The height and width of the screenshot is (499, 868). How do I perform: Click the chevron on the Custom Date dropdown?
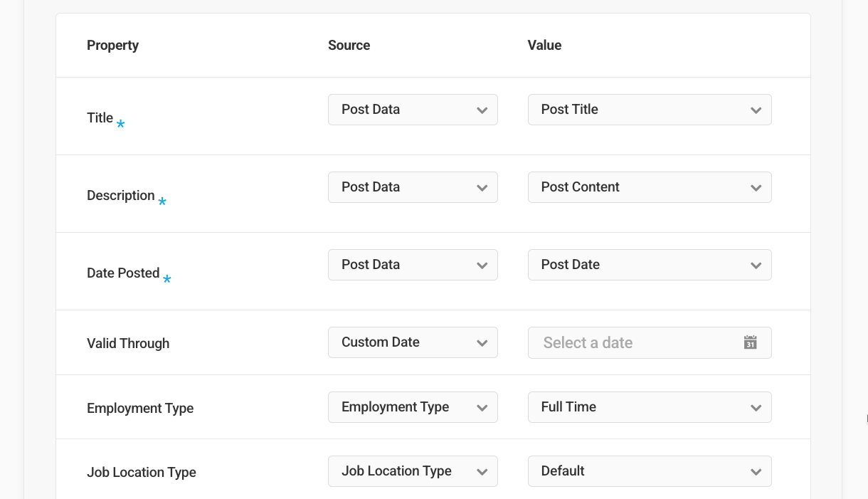[482, 342]
